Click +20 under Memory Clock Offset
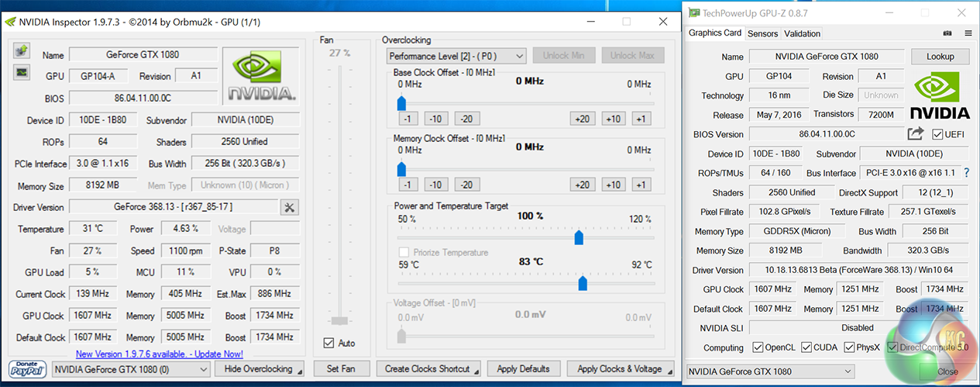980x387 pixels. pos(582,185)
